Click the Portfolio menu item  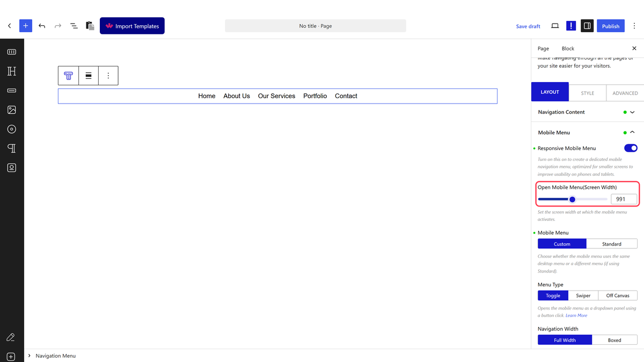point(315,96)
